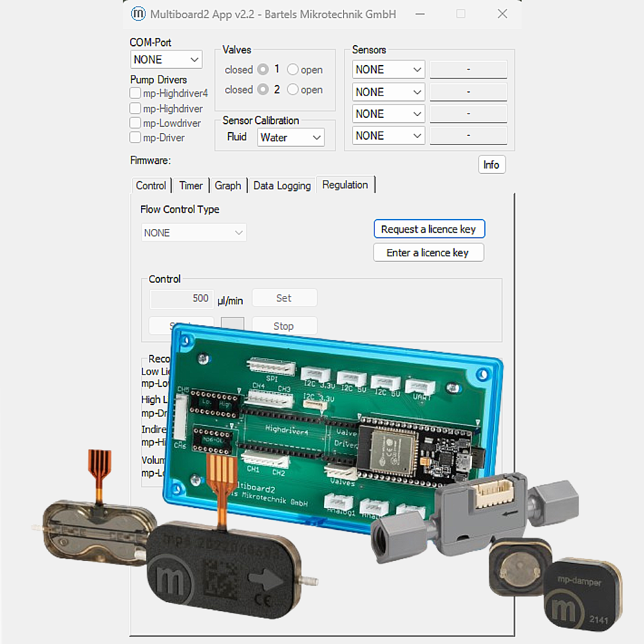Minimize the Multiboard2 App window
Viewport: 644px width, 644px height.
click(x=420, y=14)
